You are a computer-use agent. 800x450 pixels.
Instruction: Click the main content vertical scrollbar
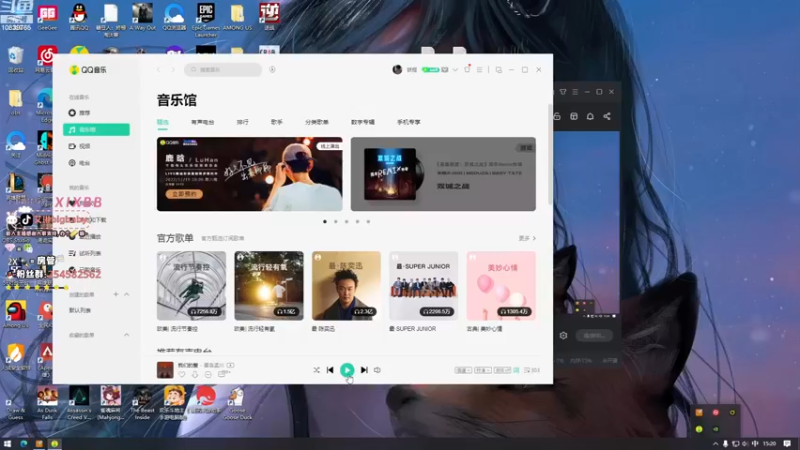[x=549, y=154]
